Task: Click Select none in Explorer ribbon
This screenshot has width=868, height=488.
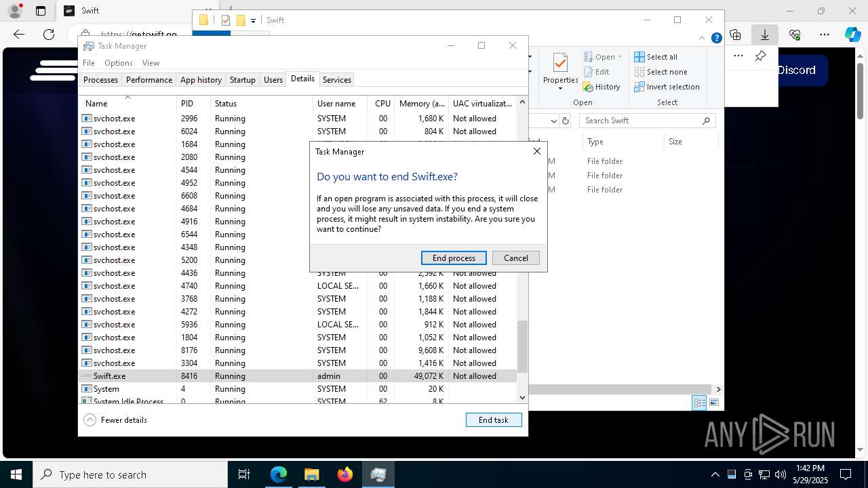Action: (661, 72)
